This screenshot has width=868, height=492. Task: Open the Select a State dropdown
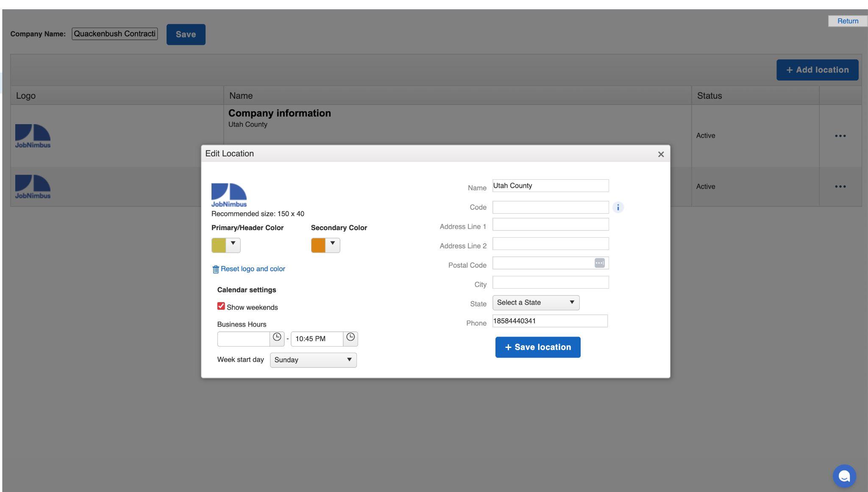(x=536, y=303)
